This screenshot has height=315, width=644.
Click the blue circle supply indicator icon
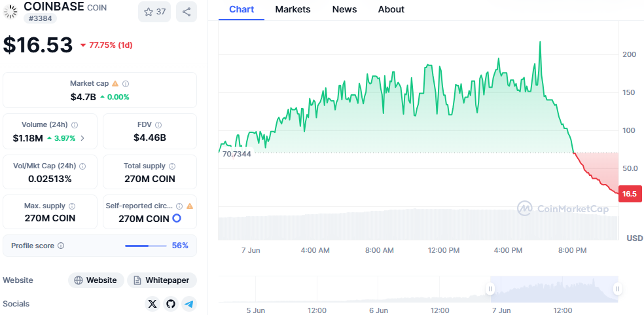177,218
